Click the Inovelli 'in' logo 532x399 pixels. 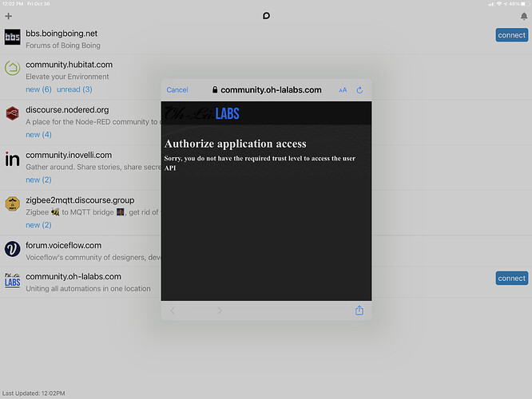tap(13, 159)
